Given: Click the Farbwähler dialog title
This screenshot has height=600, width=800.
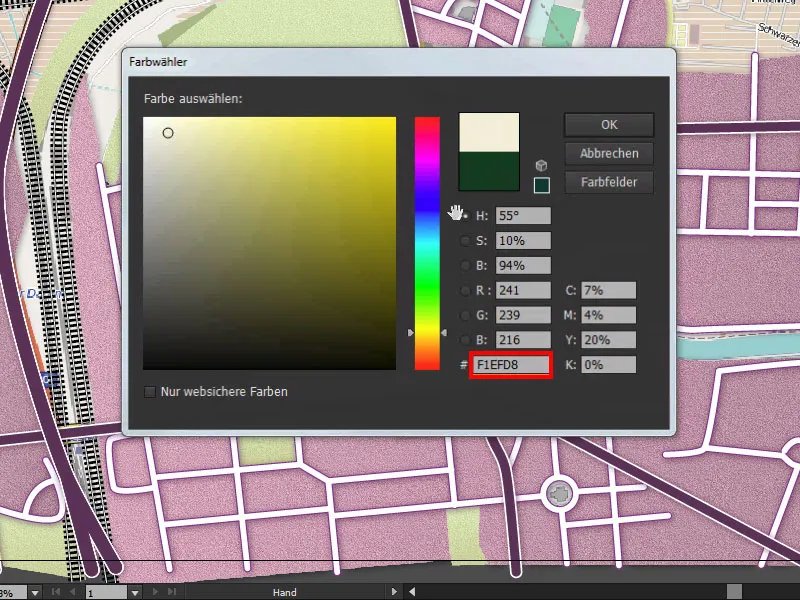Looking at the screenshot, I should tap(158, 62).
